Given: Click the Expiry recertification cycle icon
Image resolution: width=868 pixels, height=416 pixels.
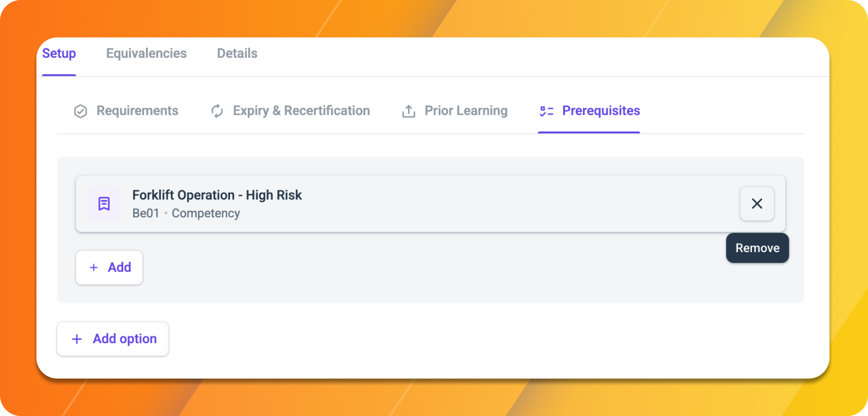Looking at the screenshot, I should (217, 111).
